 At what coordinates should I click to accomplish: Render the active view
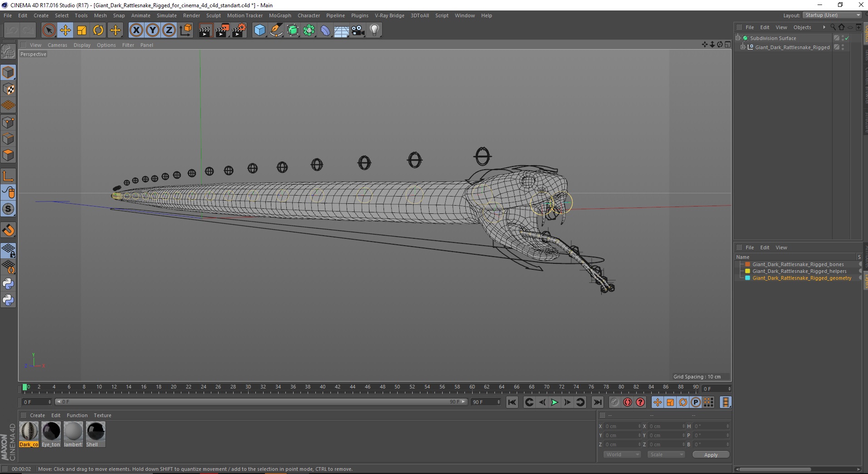[x=205, y=30]
